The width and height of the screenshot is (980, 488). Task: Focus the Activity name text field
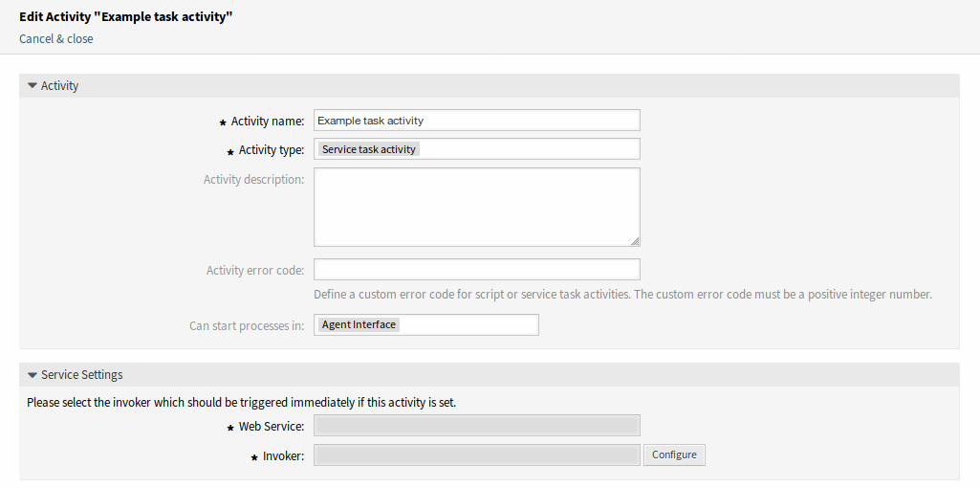[x=476, y=121]
